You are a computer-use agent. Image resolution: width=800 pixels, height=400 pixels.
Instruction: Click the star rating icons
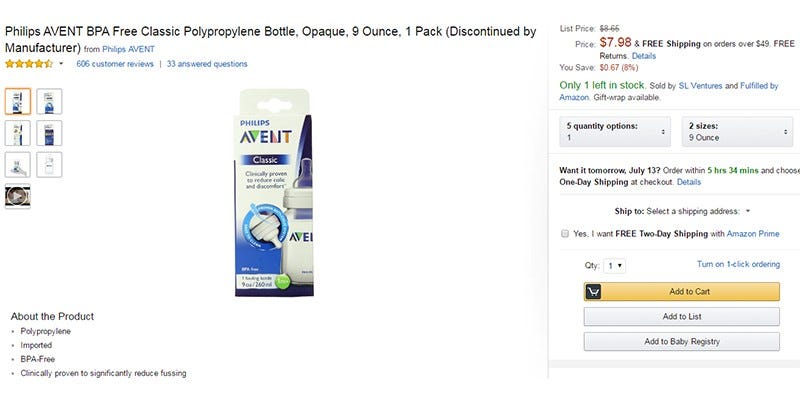29,64
